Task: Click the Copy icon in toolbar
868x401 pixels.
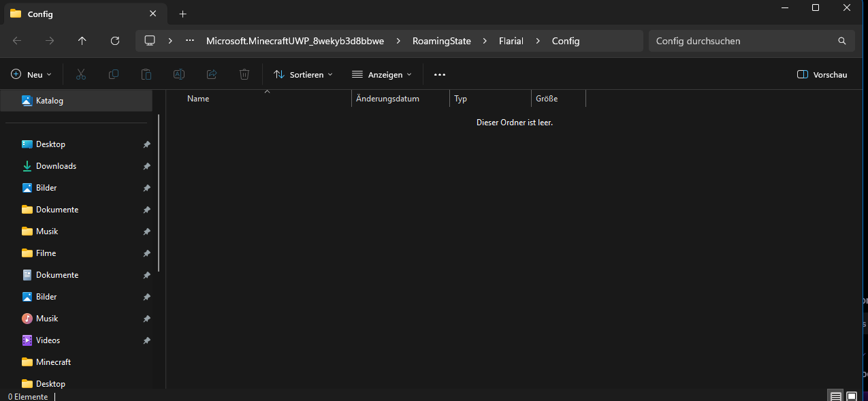Action: (x=114, y=74)
